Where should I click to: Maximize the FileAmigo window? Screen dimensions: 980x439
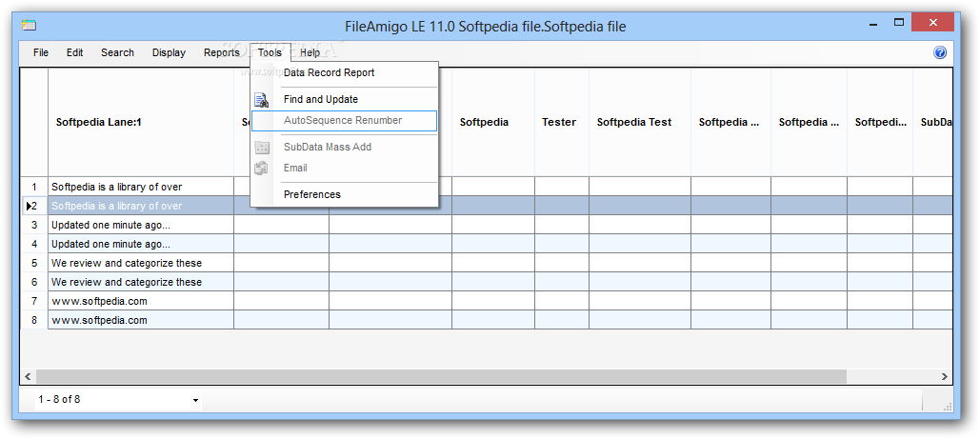point(899,23)
